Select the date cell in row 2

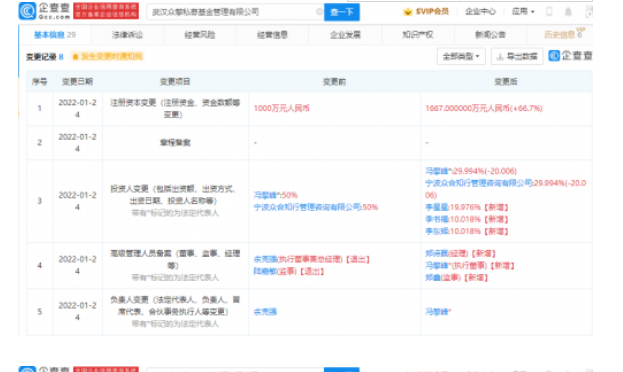pyautogui.click(x=77, y=143)
